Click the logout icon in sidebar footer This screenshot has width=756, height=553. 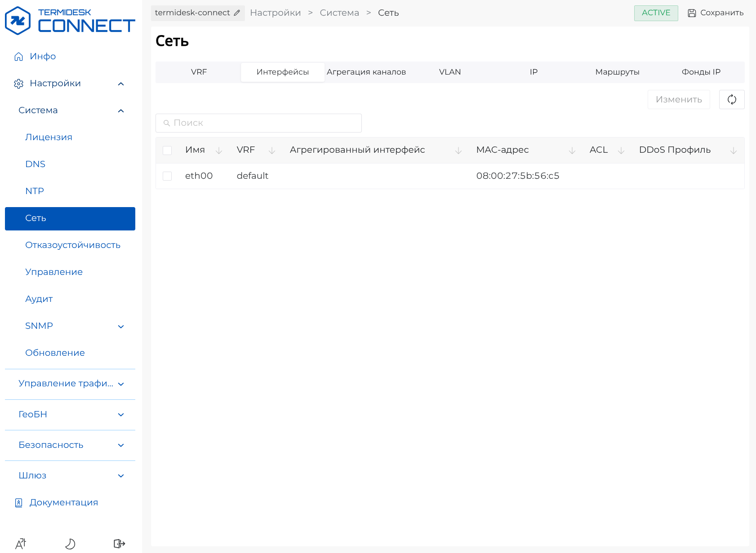coord(119,544)
